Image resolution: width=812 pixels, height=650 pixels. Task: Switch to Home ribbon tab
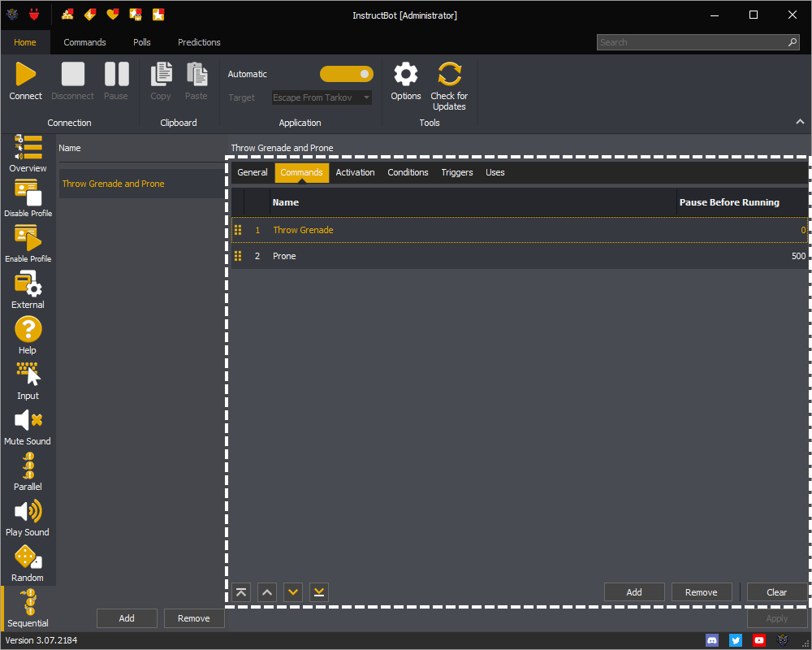25,42
